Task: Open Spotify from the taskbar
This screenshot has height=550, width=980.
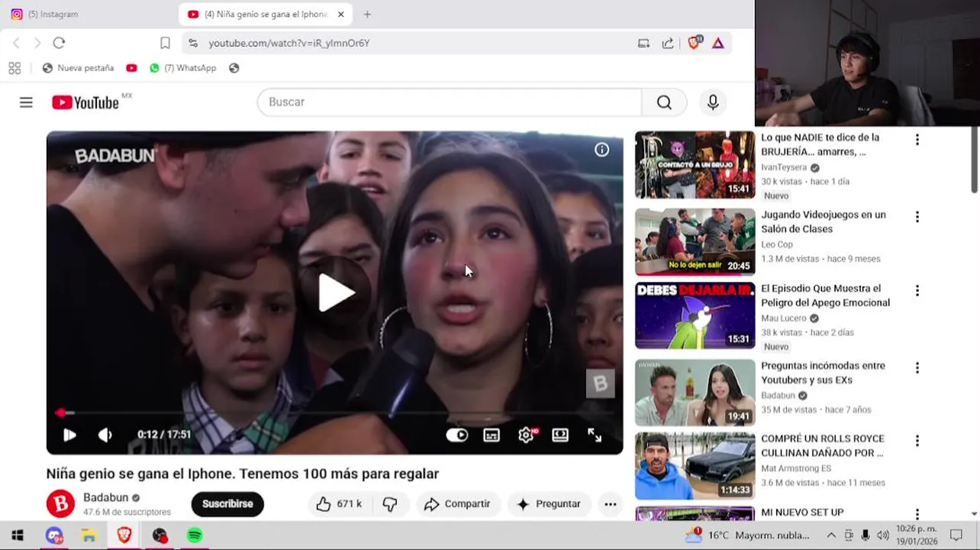Action: [x=195, y=535]
